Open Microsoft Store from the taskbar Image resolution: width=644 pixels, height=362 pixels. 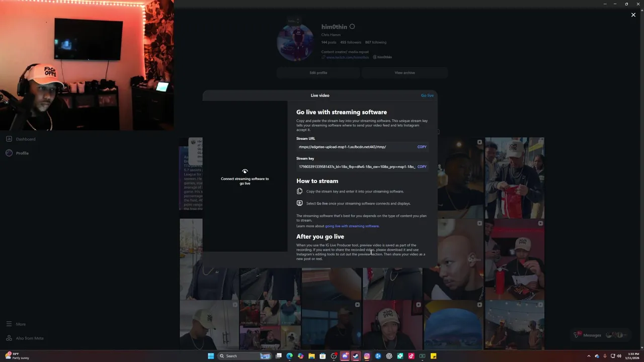(x=323, y=356)
